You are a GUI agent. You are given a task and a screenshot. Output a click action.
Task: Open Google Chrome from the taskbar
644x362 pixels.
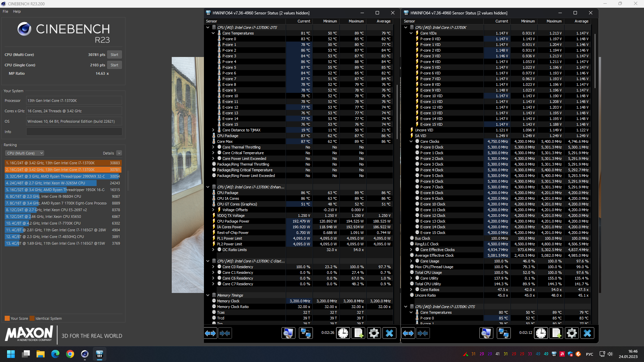pyautogui.click(x=70, y=354)
